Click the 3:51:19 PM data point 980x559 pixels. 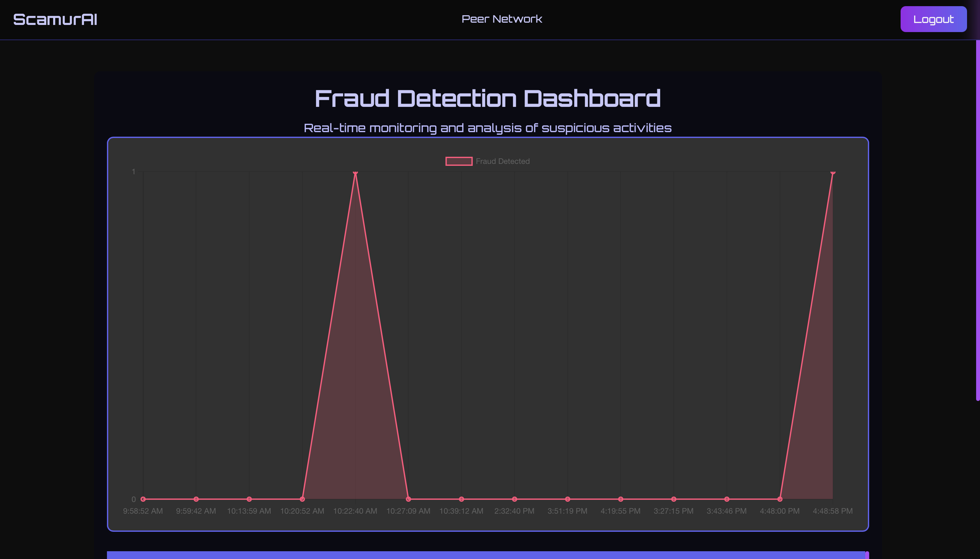[567, 499]
